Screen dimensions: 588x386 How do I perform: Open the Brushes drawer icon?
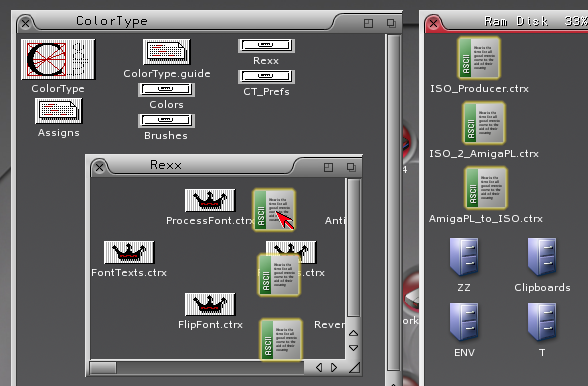(x=166, y=121)
